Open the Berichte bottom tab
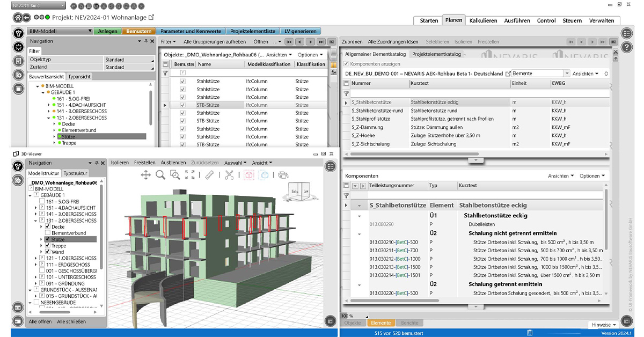The height and width of the screenshot is (337, 644). [409, 323]
